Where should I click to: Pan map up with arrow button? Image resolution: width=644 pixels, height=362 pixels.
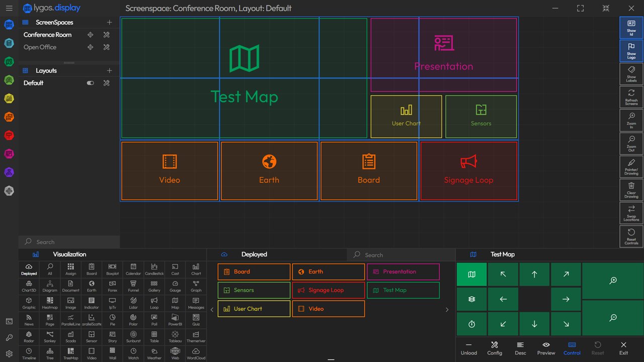point(534,275)
